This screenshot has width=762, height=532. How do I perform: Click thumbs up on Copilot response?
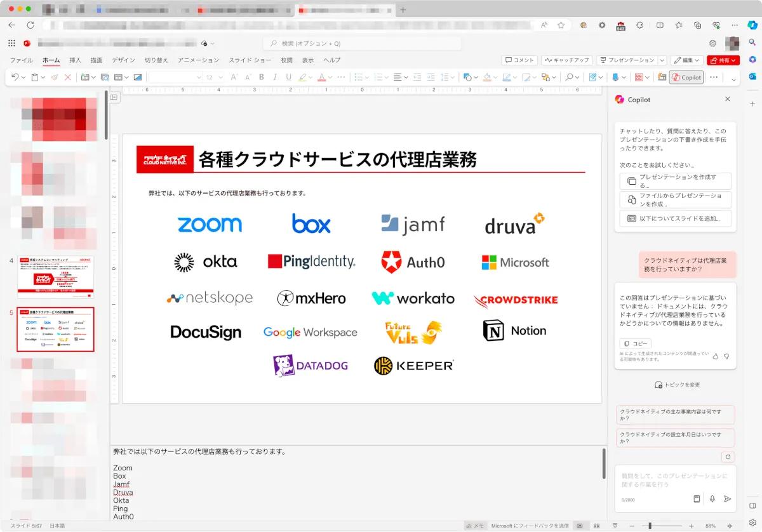pos(716,357)
